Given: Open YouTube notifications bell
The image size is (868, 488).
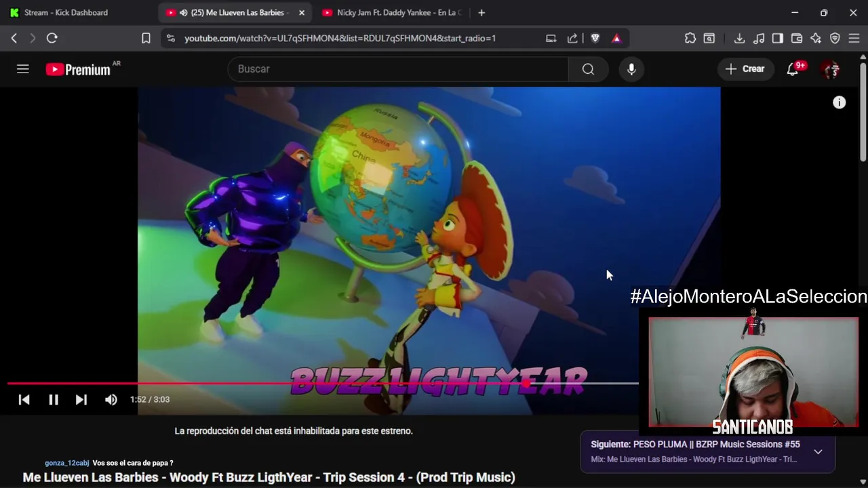Looking at the screenshot, I should coord(793,69).
